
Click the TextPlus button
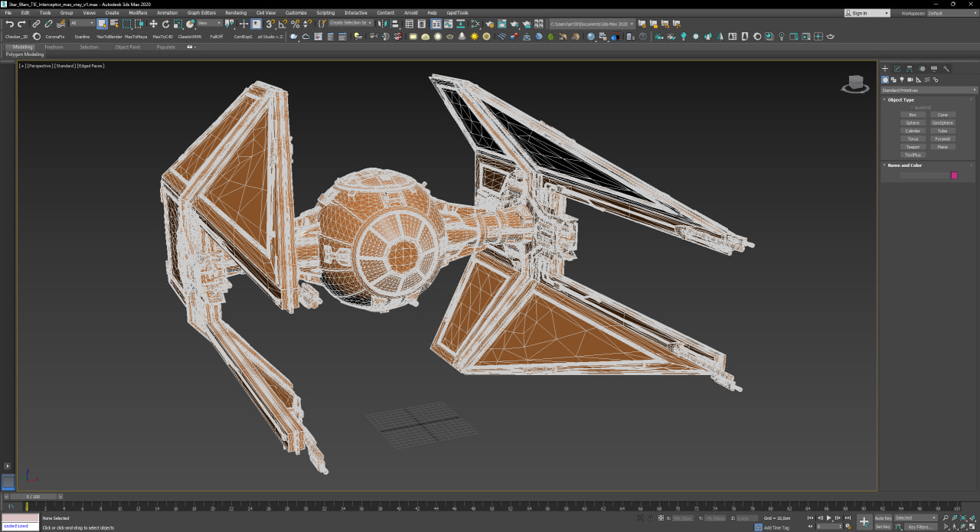[913, 155]
